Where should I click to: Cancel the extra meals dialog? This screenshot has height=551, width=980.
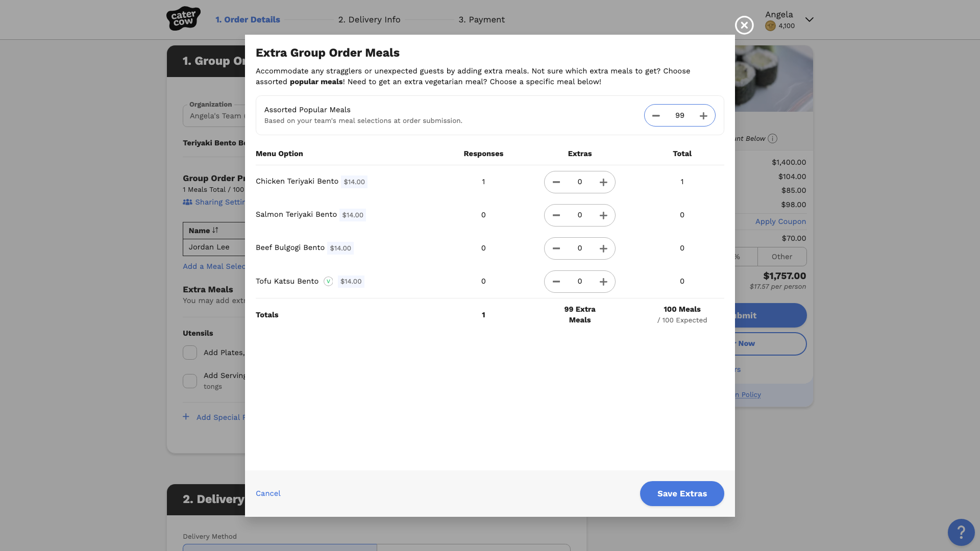point(268,493)
